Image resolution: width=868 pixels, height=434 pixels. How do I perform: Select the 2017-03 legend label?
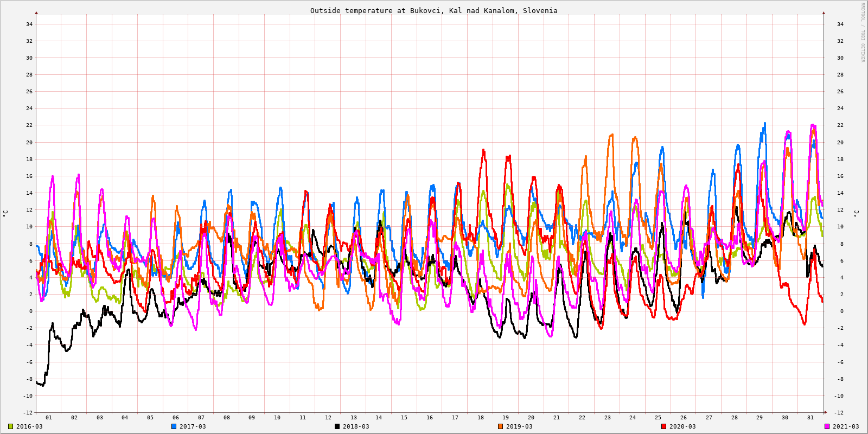coord(193,426)
